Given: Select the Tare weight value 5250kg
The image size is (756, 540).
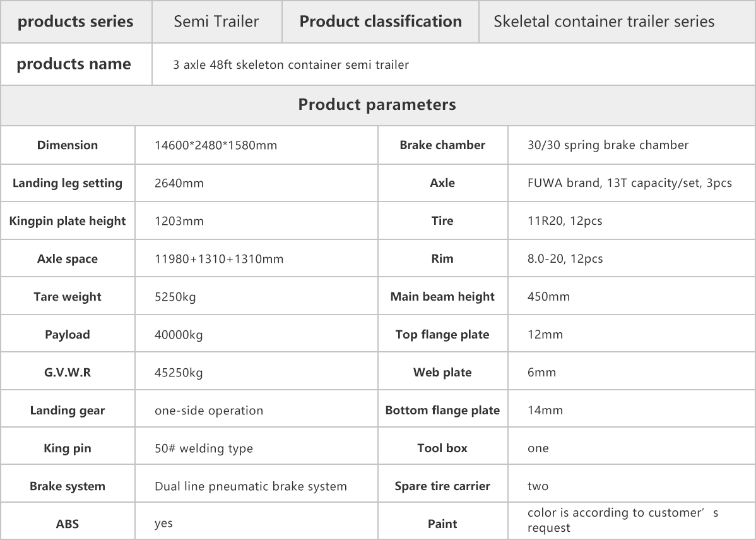Looking at the screenshot, I should (x=175, y=297).
